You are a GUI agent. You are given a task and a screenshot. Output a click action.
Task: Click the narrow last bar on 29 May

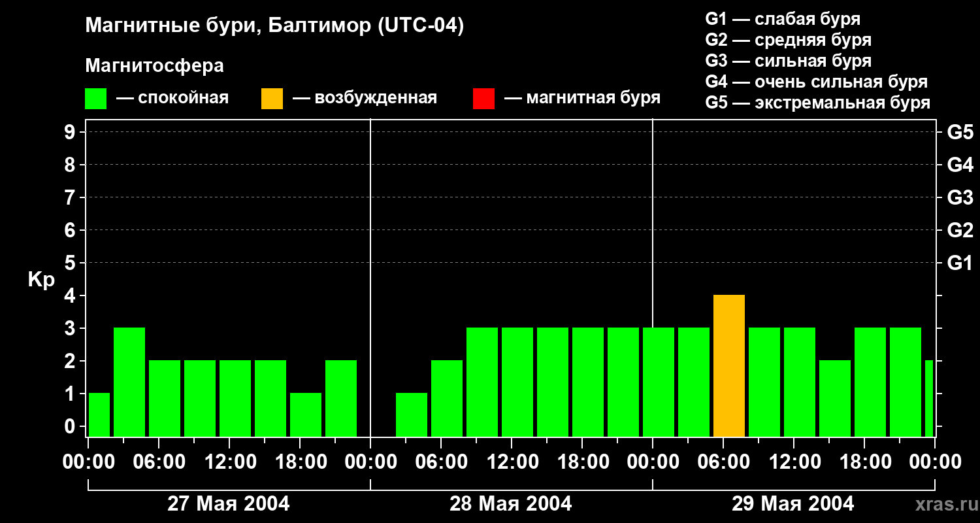(929, 399)
